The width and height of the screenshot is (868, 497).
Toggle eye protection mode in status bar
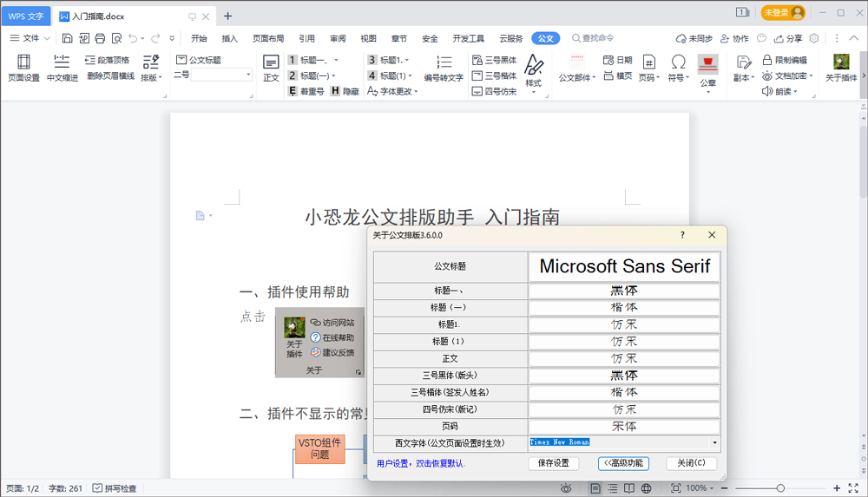tap(566, 488)
